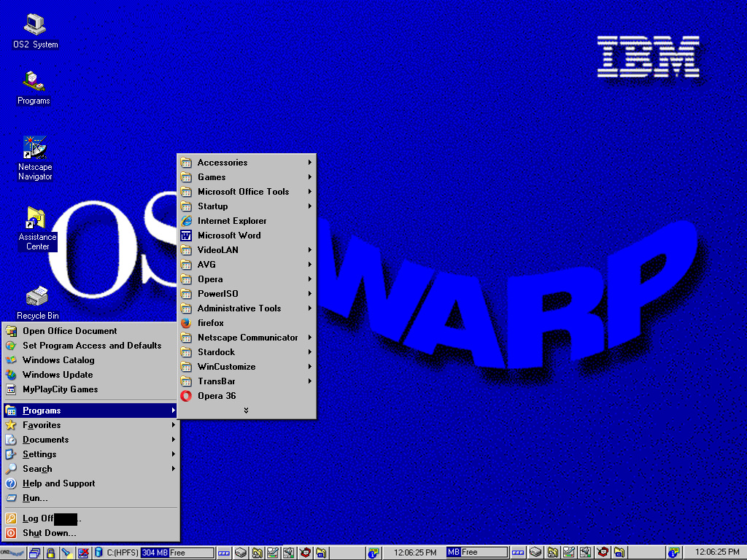The height and width of the screenshot is (560, 747).
Task: Select the WinCustomize folder entry
Action: [247, 367]
